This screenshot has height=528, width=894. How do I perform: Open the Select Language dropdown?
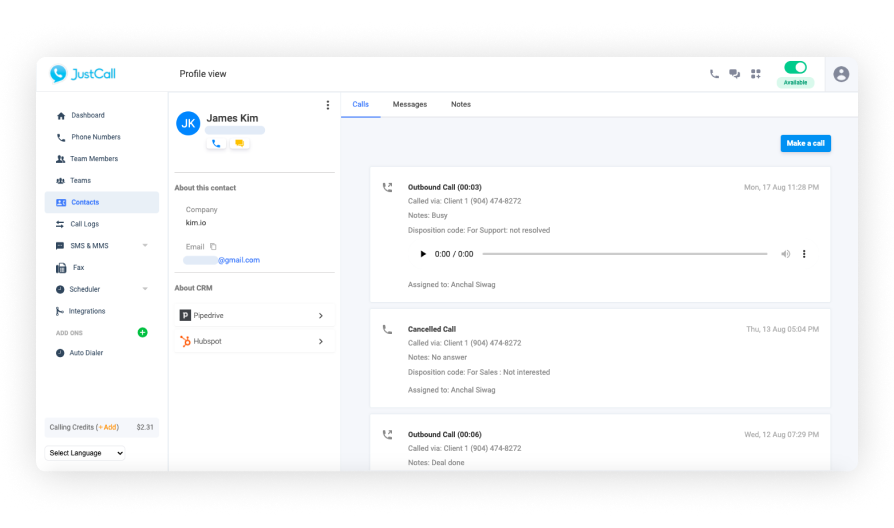86,453
